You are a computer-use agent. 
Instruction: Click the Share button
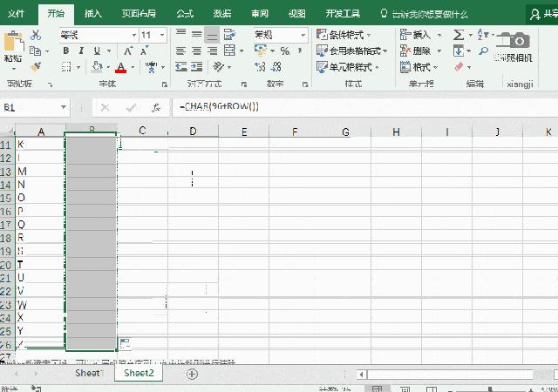(x=543, y=14)
